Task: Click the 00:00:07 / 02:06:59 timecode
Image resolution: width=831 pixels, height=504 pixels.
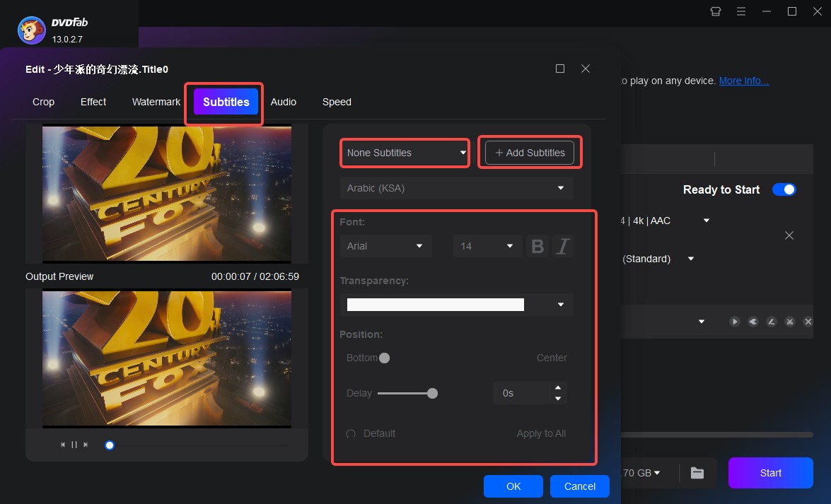Action: click(x=255, y=276)
